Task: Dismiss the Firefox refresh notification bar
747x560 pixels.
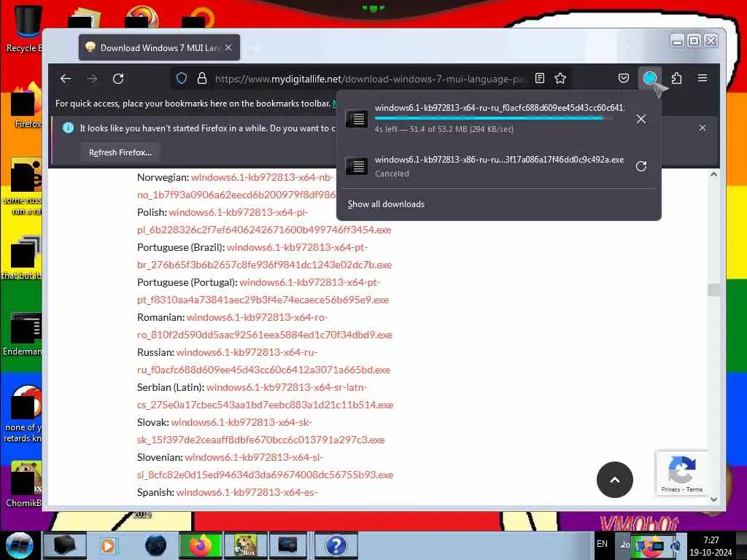Action: click(703, 128)
